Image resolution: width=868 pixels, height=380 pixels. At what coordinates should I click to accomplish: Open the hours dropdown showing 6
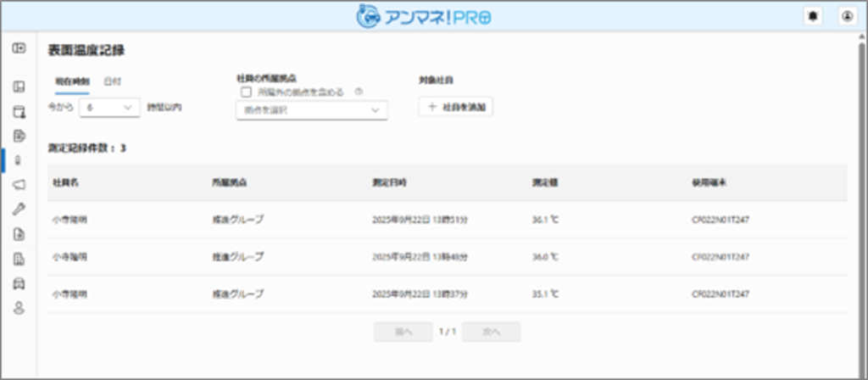point(111,108)
